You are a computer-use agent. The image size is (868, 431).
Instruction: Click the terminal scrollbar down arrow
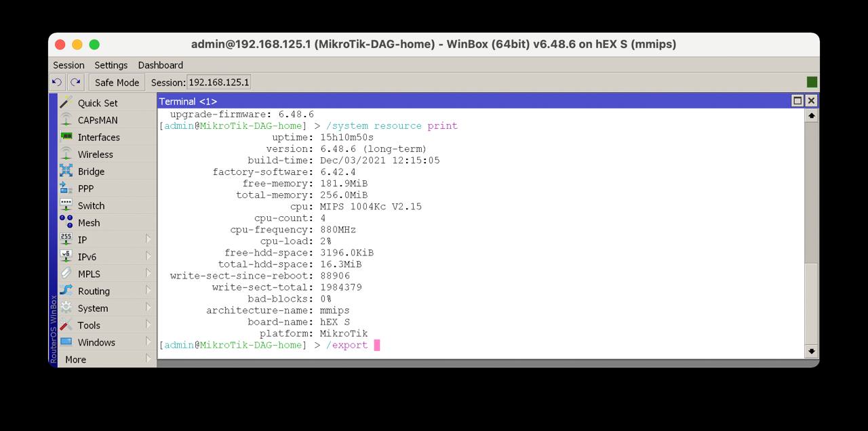coord(811,351)
